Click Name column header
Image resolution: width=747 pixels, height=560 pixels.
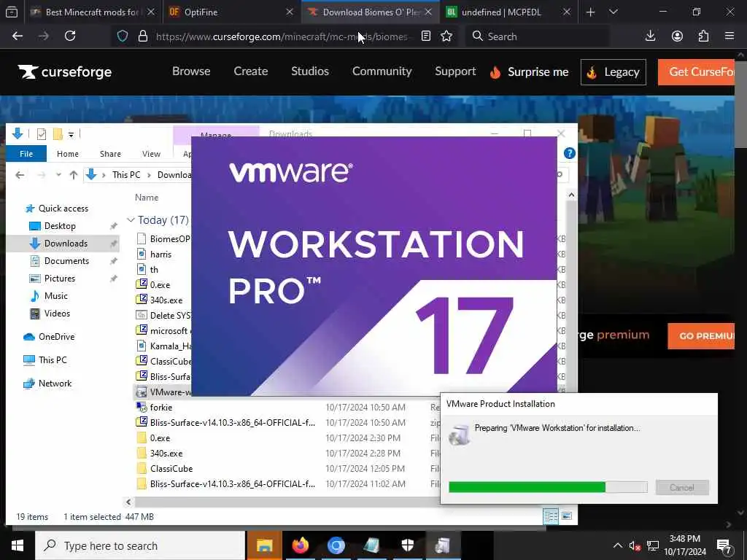point(146,197)
